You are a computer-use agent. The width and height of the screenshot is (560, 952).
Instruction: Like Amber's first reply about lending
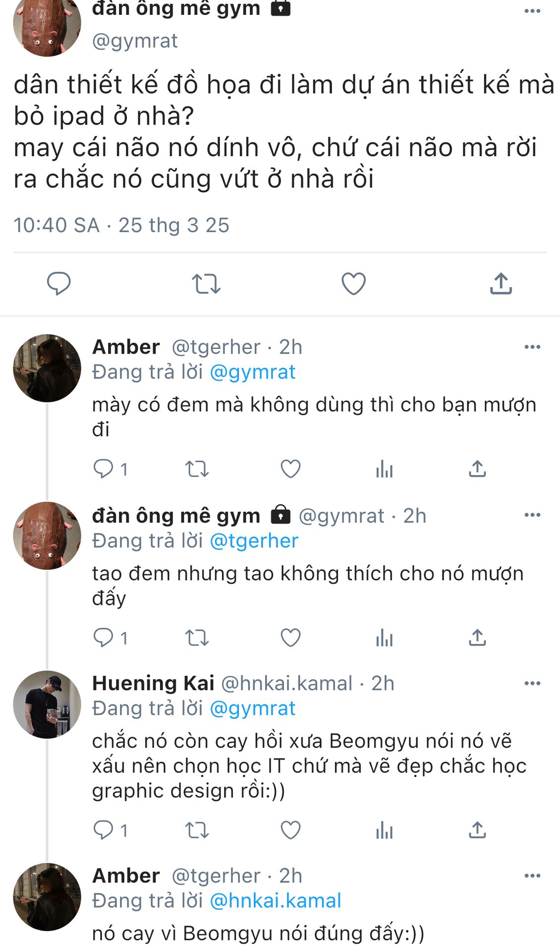(x=290, y=469)
